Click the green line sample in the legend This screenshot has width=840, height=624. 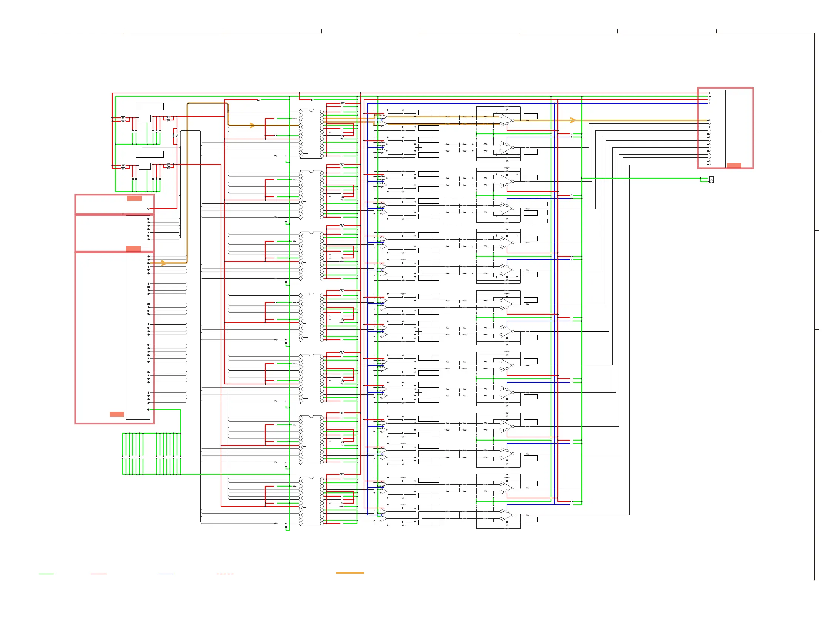tap(46, 574)
